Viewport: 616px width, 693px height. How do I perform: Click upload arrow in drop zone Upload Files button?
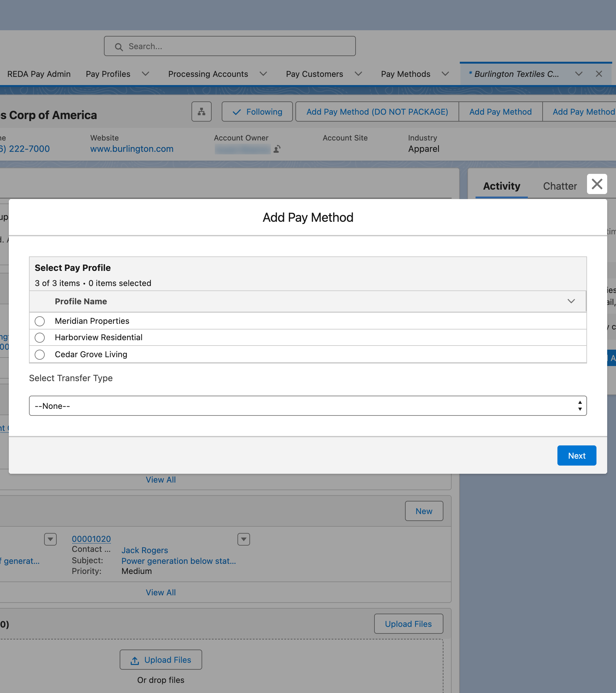[135, 660]
